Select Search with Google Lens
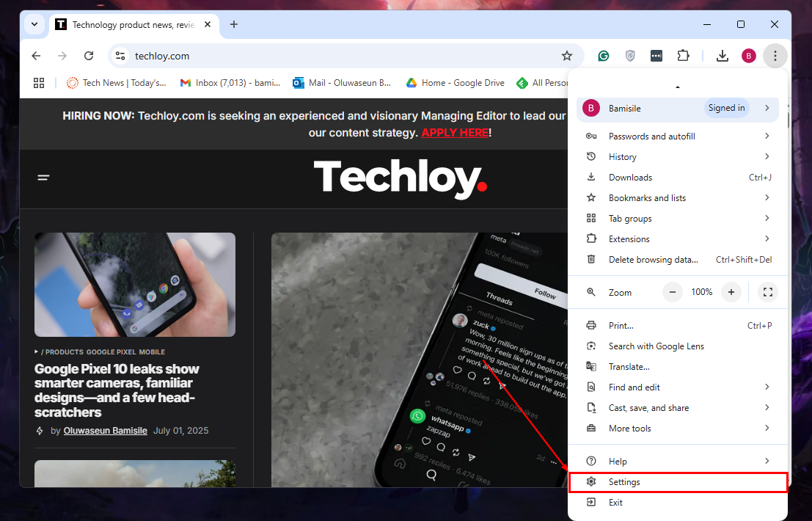This screenshot has height=521, width=812. coord(677,346)
